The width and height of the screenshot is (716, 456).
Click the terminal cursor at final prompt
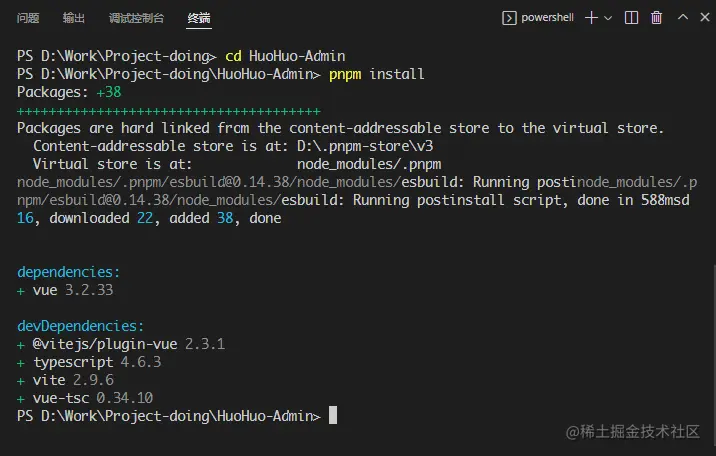(333, 415)
